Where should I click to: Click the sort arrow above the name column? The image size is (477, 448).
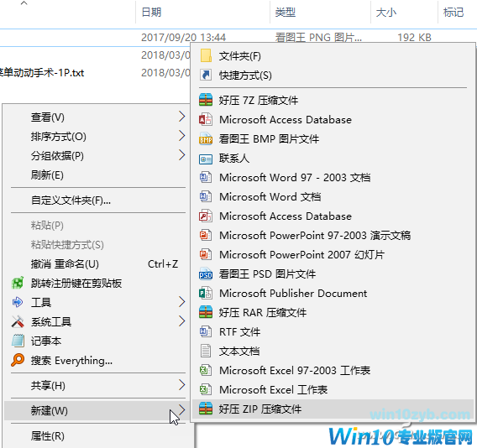(24, 3)
